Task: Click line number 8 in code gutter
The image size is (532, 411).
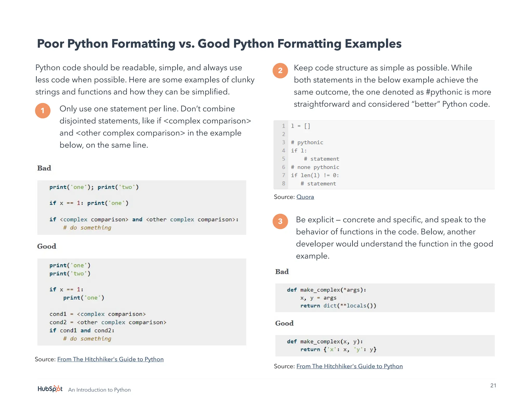Action: (283, 184)
